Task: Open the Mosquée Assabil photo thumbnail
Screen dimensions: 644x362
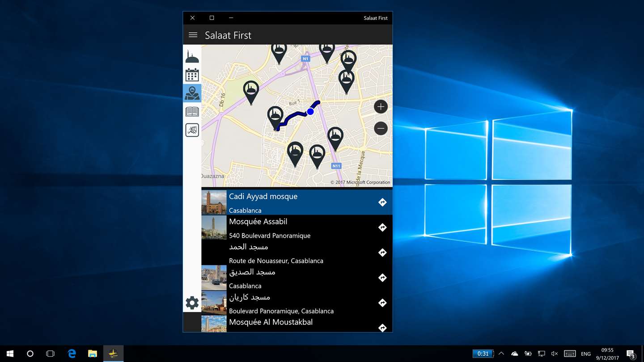Action: click(214, 227)
